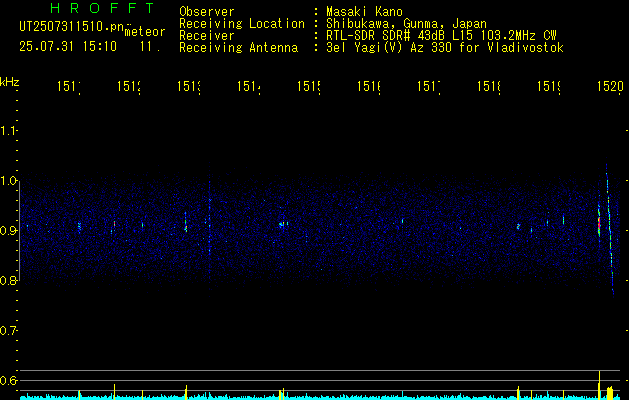Click the observer name Masaki Kano

tap(364, 12)
